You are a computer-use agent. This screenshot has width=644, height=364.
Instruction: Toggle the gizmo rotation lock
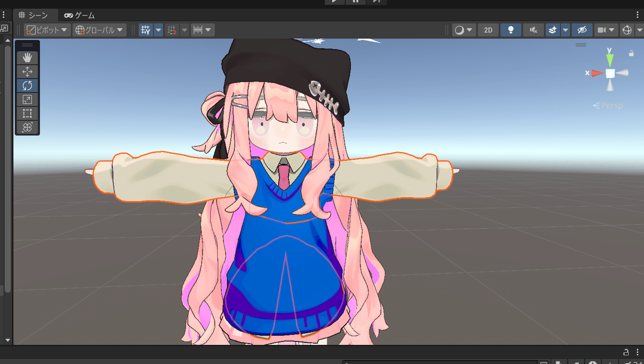click(632, 53)
